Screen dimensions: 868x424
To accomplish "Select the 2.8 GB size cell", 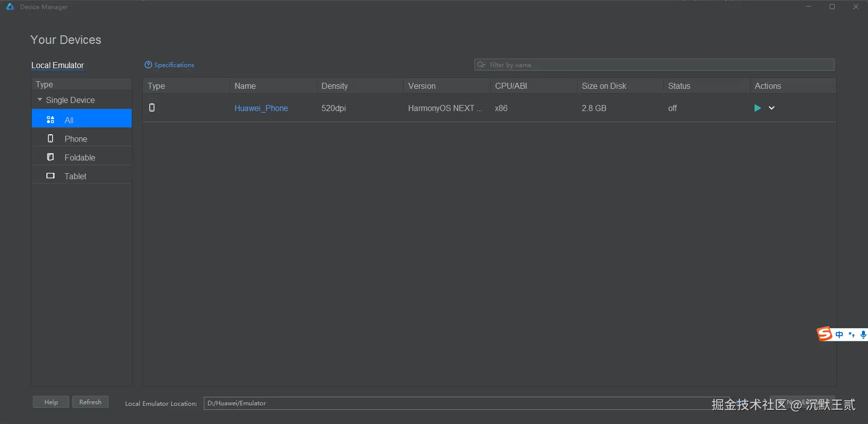I will click(594, 108).
